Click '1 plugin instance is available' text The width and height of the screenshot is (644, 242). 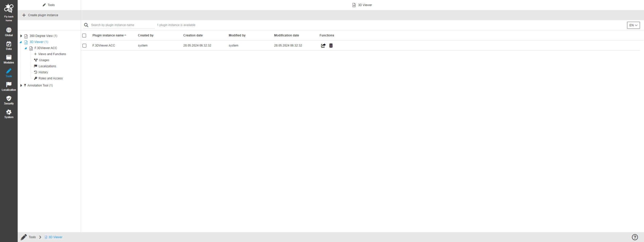(x=176, y=25)
